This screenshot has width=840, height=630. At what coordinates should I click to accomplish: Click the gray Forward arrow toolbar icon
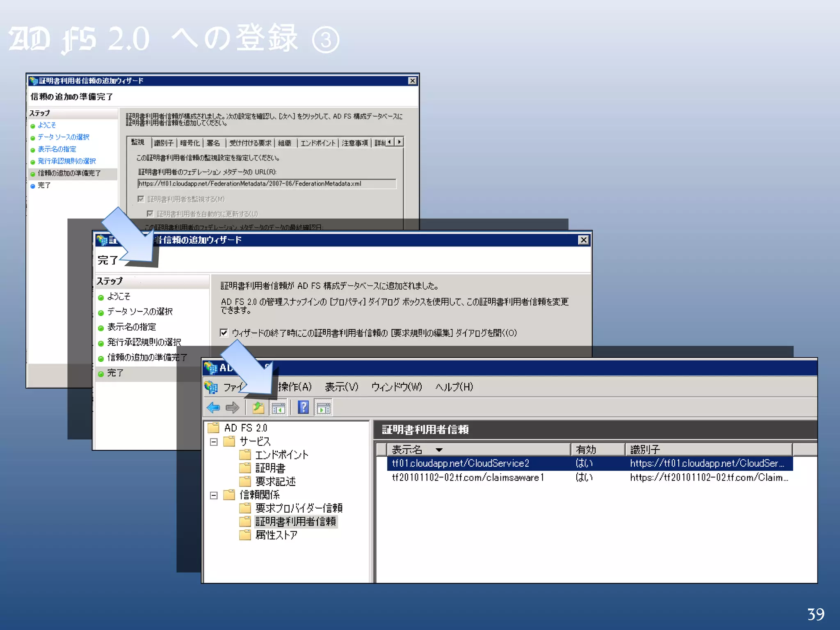(x=233, y=408)
